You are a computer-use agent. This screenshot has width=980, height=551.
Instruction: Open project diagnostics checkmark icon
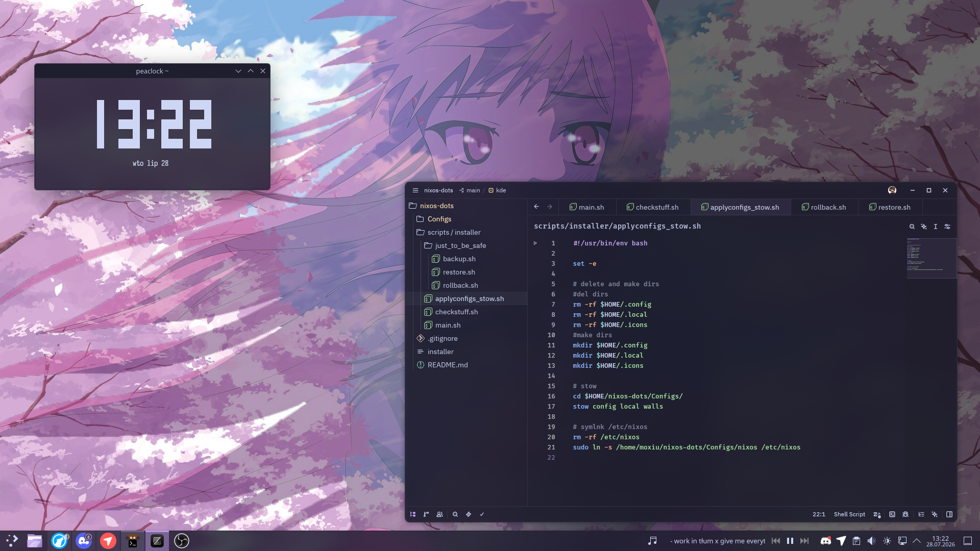pyautogui.click(x=482, y=514)
